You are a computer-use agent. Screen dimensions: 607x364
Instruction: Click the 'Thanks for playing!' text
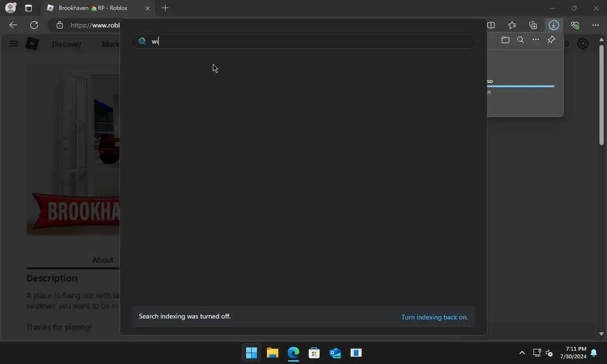(x=59, y=327)
